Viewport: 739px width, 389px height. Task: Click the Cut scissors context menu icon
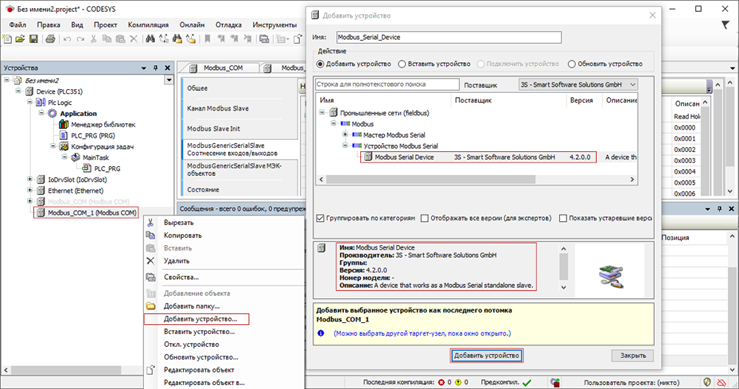[150, 223]
